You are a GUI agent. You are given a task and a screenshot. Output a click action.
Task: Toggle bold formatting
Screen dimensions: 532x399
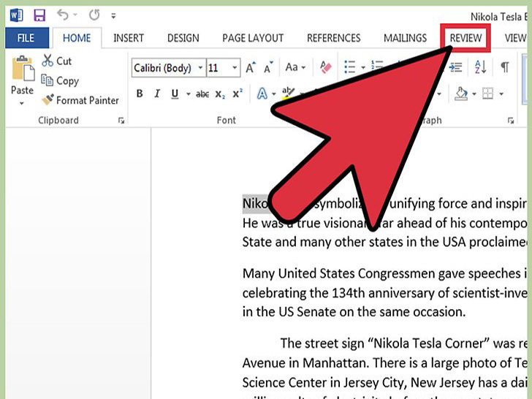140,94
